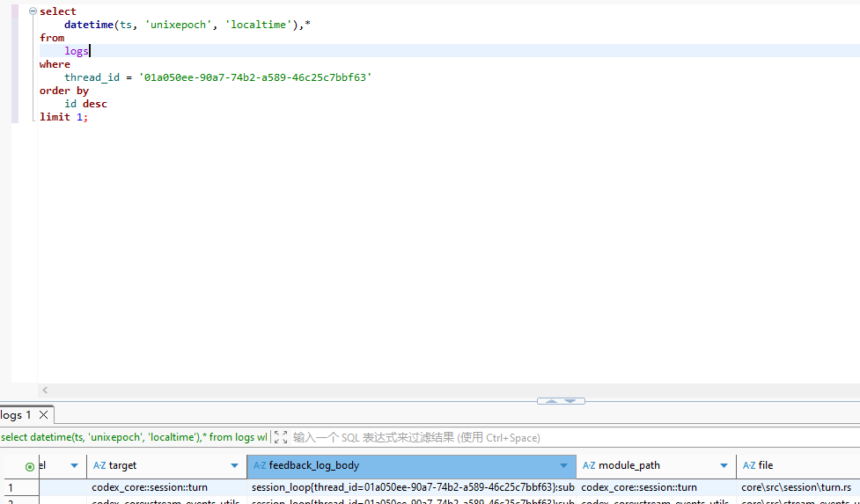Open the module_path column filter dropdown
860x504 pixels.
(724, 465)
